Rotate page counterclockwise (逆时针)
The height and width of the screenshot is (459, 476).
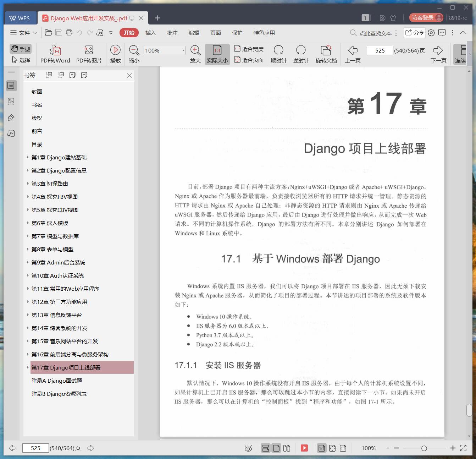click(301, 54)
